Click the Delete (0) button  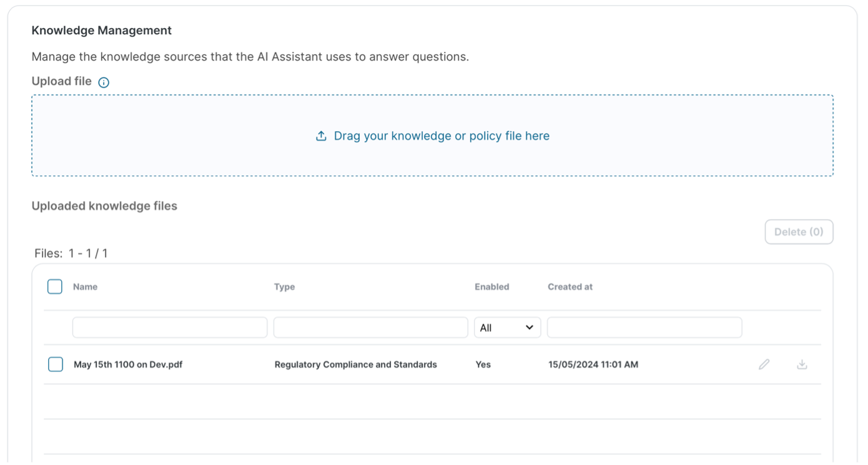[x=799, y=232]
